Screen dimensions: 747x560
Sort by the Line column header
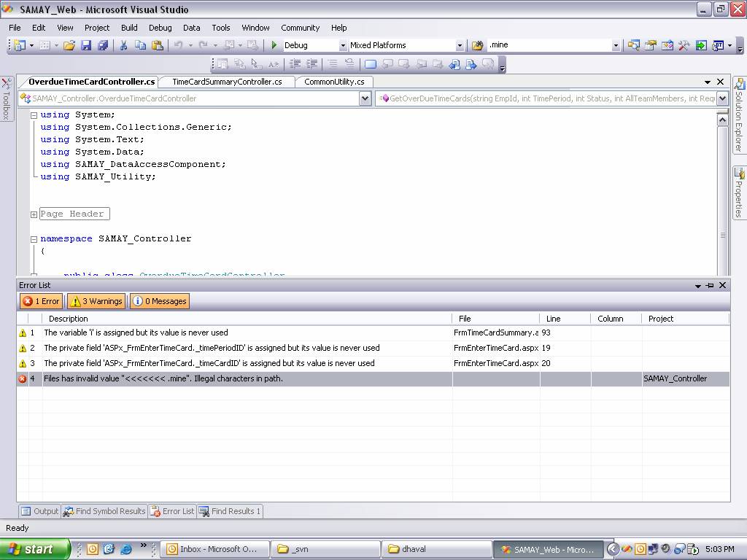click(x=565, y=319)
